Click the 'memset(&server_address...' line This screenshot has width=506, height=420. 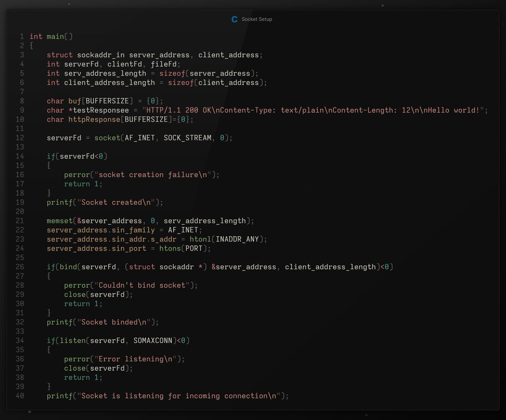151,221
